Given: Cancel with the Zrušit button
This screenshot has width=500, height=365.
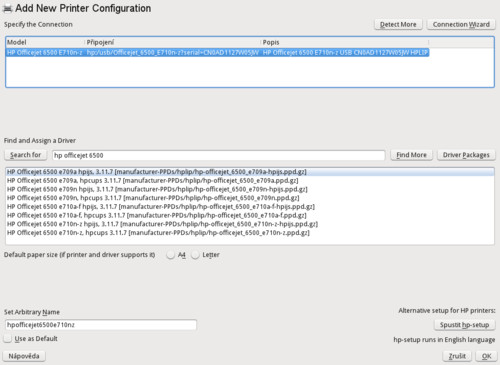Looking at the screenshot, I should tap(457, 356).
